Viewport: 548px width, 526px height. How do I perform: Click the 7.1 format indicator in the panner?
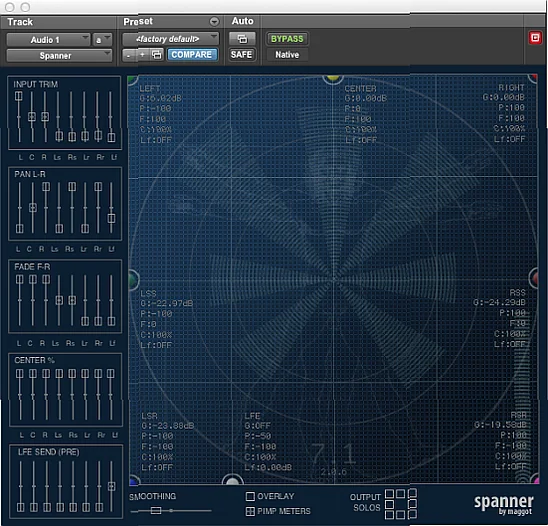pos(333,454)
